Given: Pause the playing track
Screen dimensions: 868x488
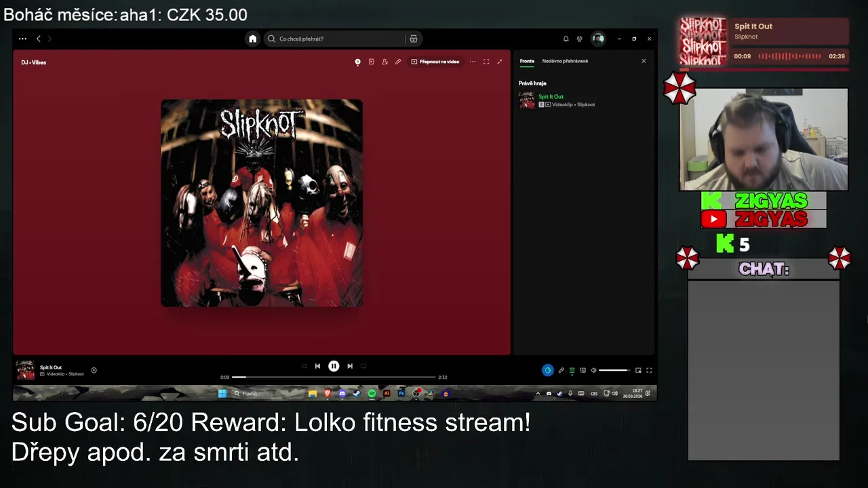Looking at the screenshot, I should point(334,366).
